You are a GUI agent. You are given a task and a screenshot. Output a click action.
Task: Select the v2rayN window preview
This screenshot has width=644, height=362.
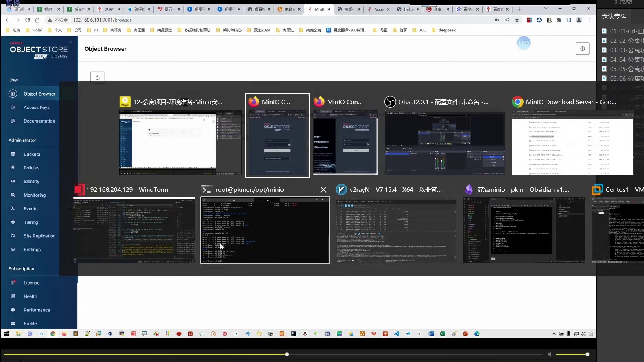pos(396,230)
